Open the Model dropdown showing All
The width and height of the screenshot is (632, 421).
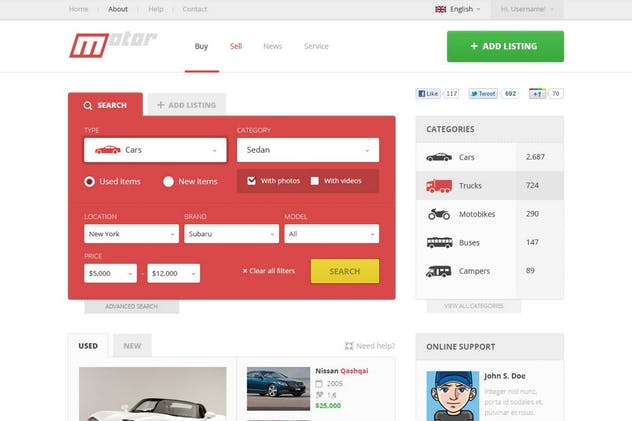pos(332,234)
